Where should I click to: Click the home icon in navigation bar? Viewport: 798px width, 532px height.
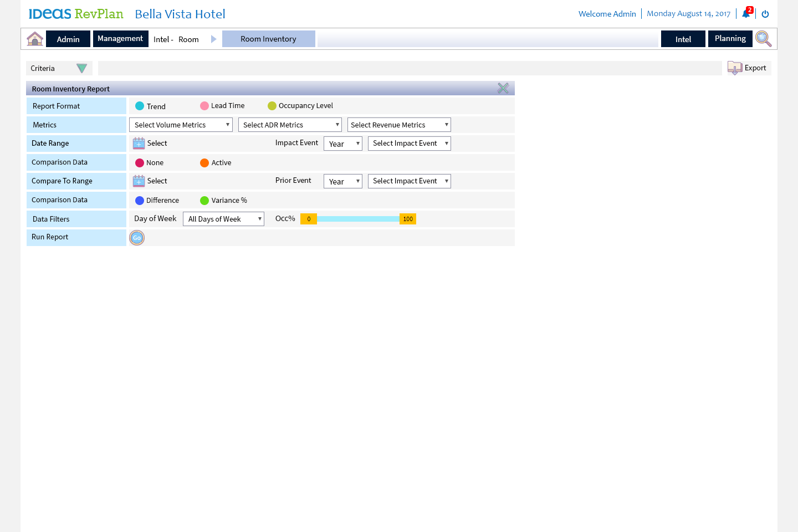35,39
